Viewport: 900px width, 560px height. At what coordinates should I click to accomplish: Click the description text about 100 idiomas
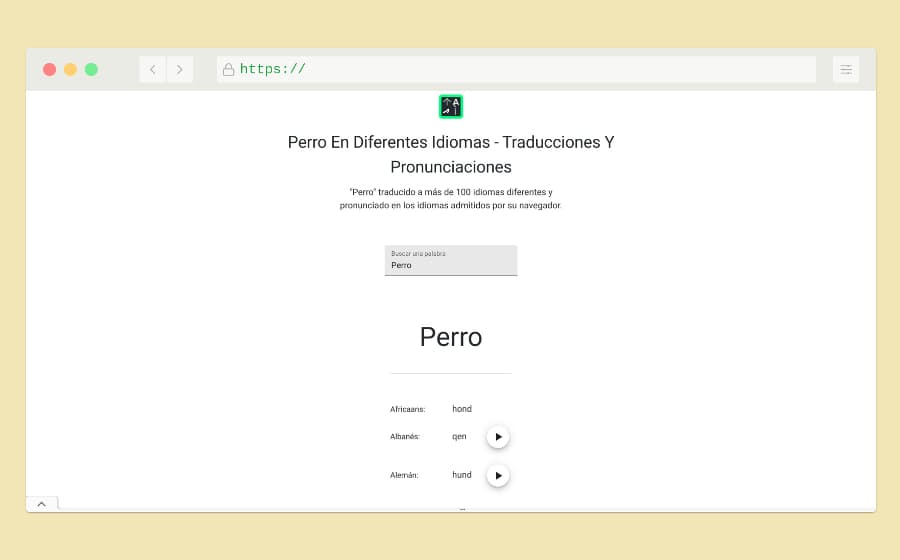click(451, 199)
